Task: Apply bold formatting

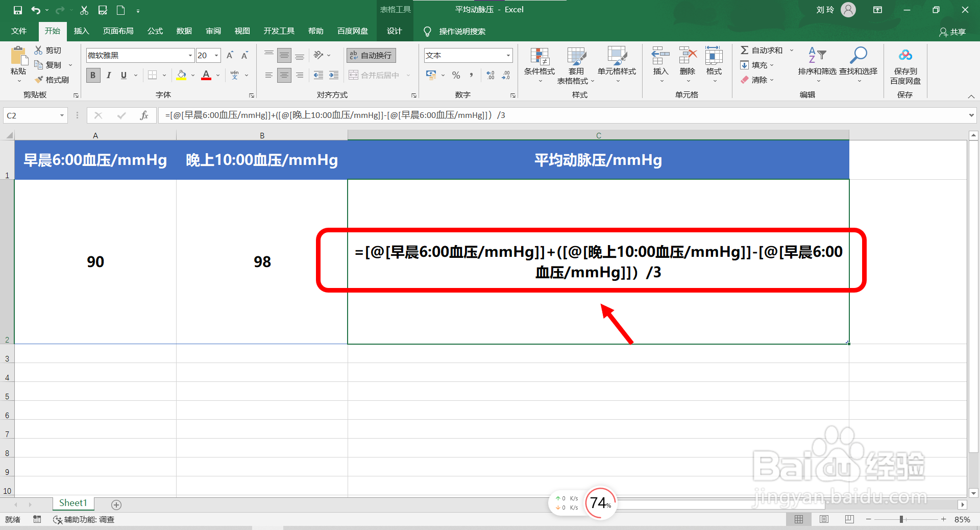Action: click(x=92, y=75)
